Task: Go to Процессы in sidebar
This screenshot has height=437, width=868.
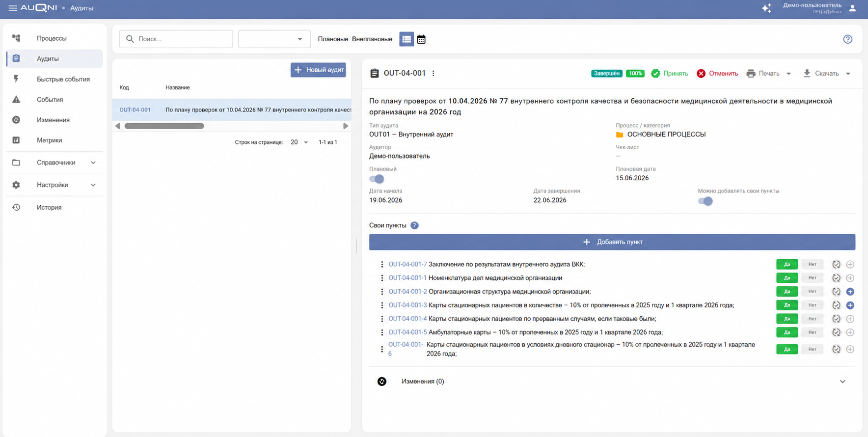Action: coord(54,38)
